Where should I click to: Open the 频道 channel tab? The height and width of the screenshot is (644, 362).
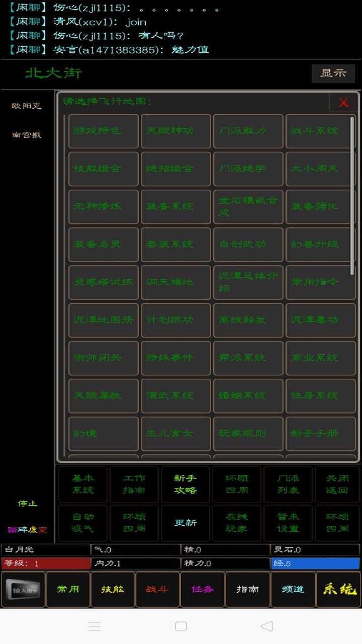pyautogui.click(x=293, y=589)
